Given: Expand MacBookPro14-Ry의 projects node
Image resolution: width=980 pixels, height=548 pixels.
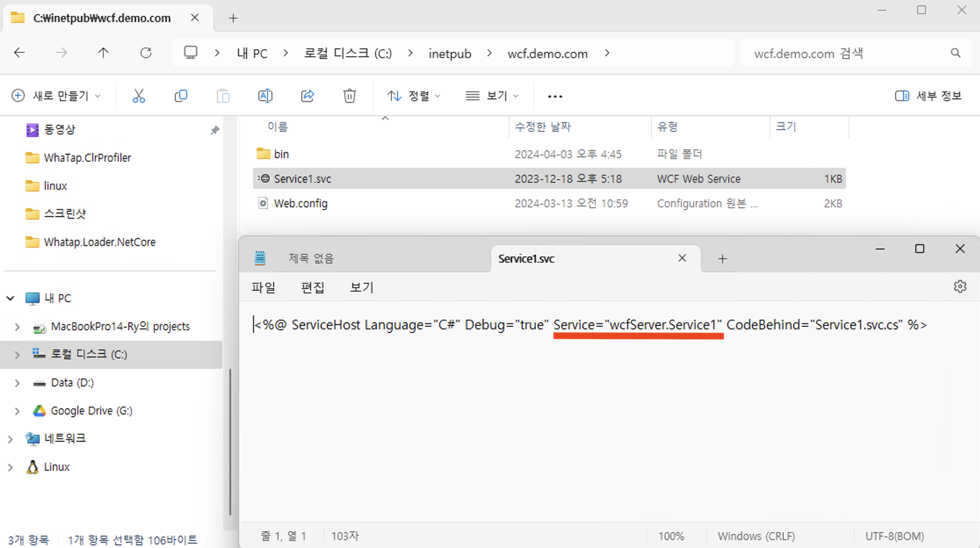Looking at the screenshot, I should point(17,327).
